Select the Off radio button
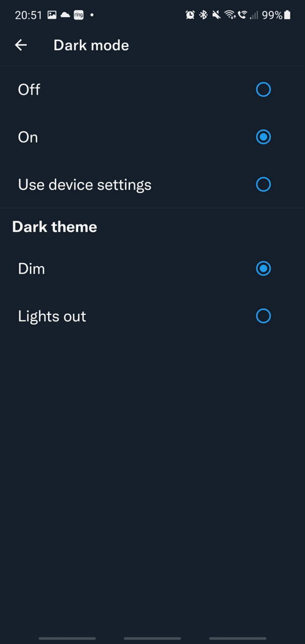Screen dimensions: 305x644 (263, 90)
